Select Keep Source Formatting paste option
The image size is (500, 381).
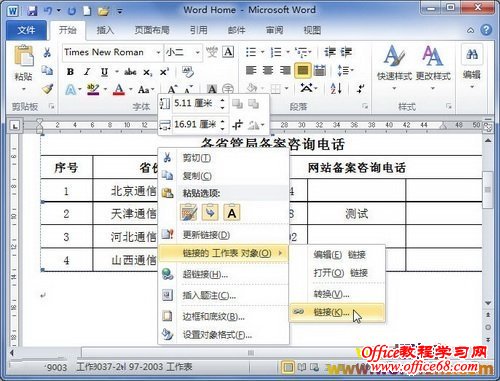189,212
